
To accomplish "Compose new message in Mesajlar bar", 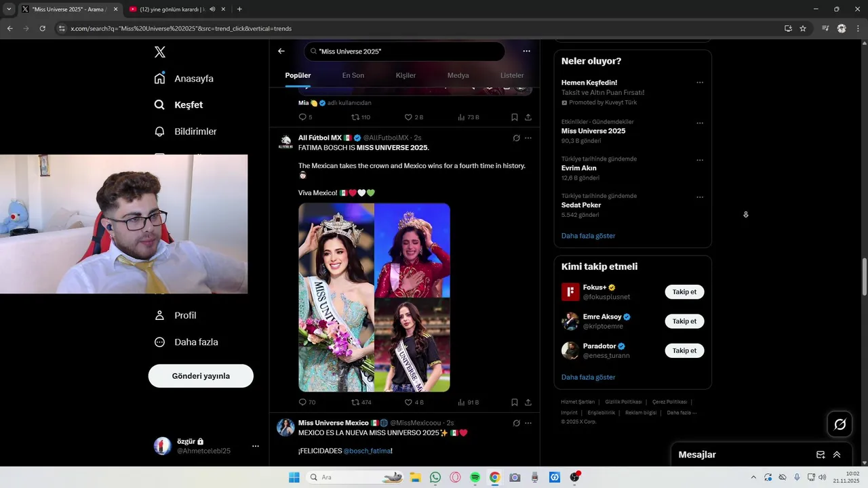I will coord(821,455).
